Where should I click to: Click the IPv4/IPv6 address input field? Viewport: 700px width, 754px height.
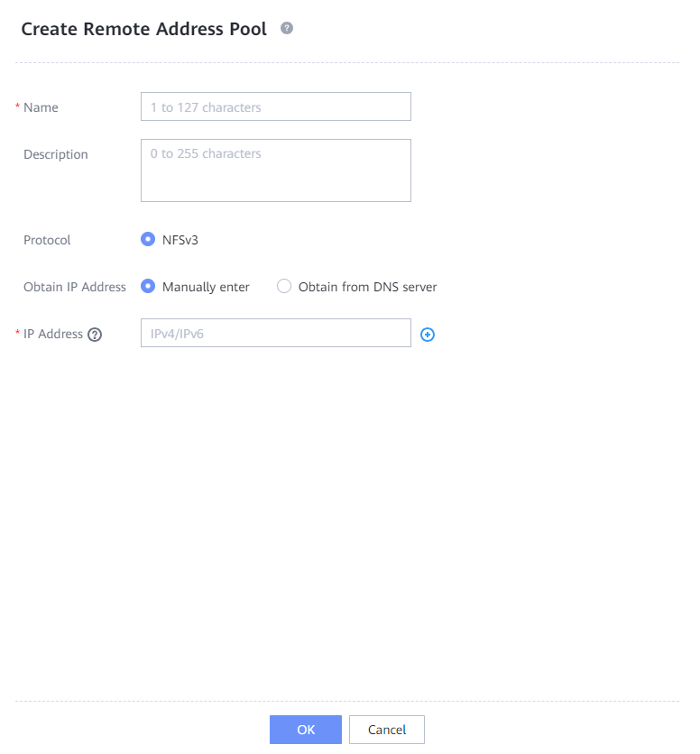pos(275,333)
